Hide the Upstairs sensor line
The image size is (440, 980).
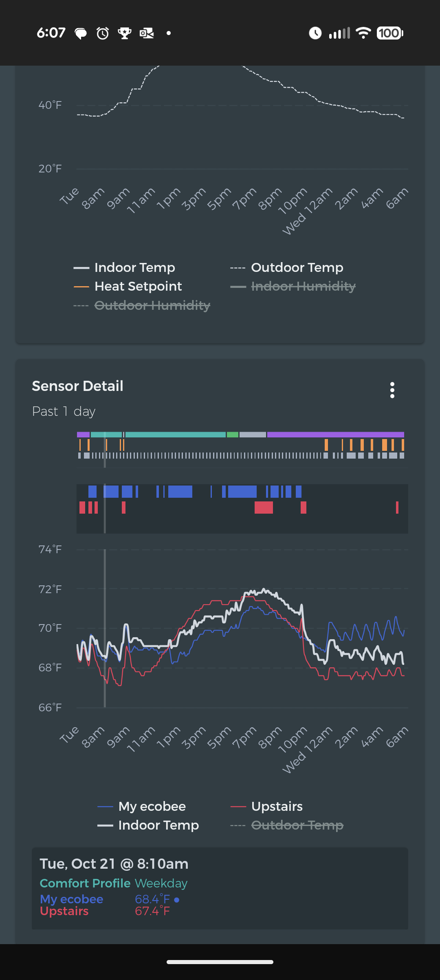point(277,806)
